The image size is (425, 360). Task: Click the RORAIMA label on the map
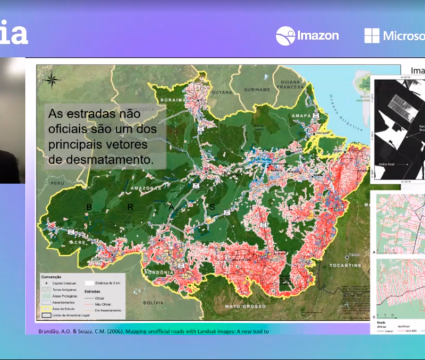172,100
